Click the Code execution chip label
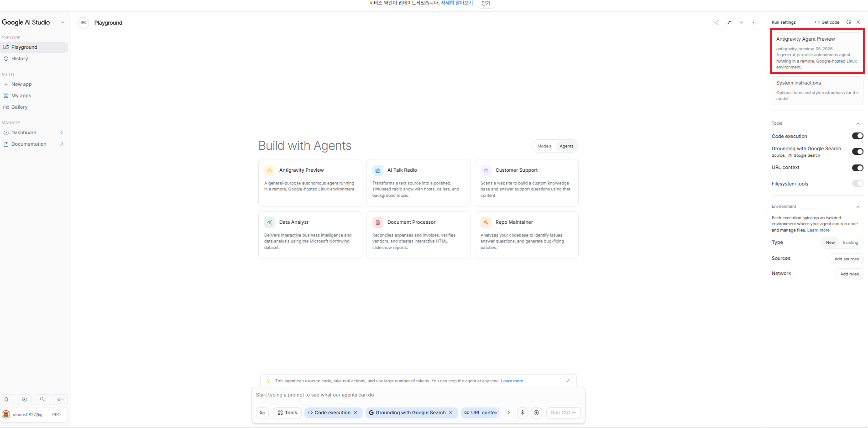Screen dimensions: 868x428 [333, 412]
